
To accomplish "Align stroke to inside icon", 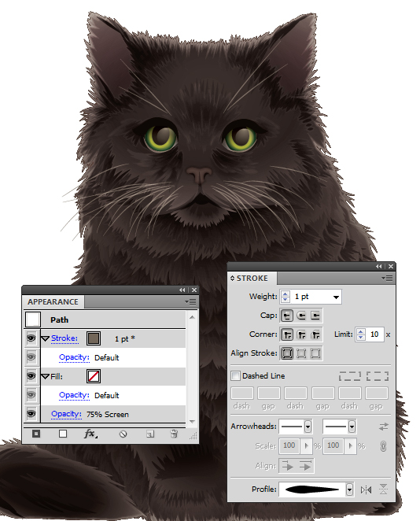I will (301, 353).
